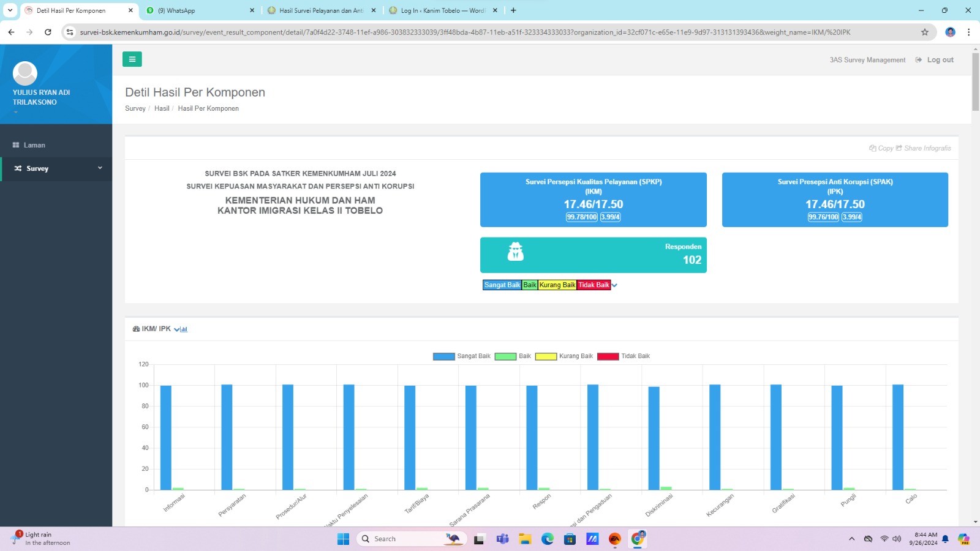Viewport: 980px width, 551px height.
Task: Bookmark this page with star icon
Action: point(925,32)
